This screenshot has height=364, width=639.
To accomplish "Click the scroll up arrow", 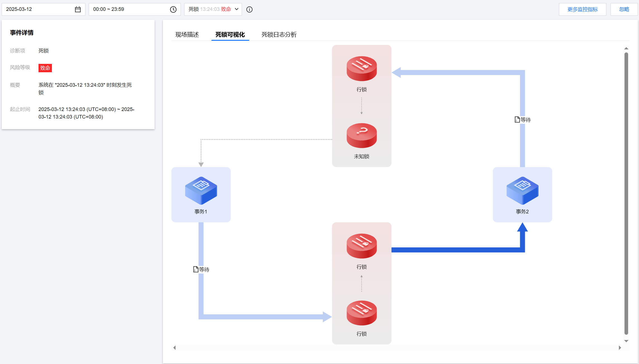I will [626, 49].
